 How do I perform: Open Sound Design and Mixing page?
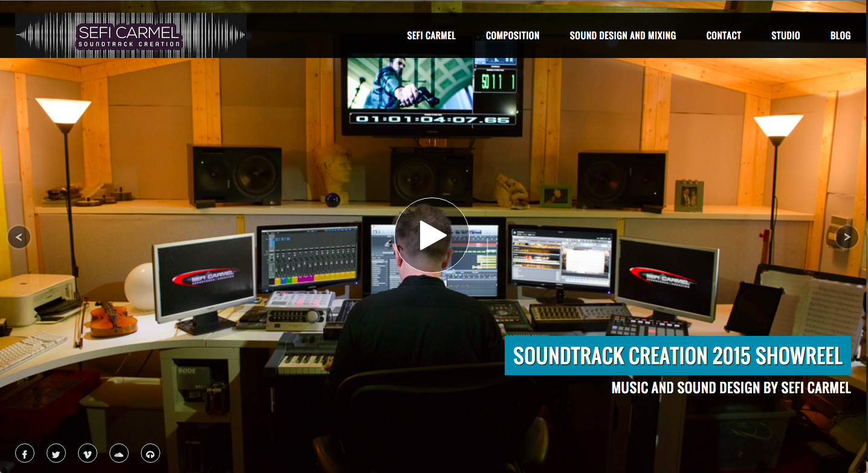[623, 36]
